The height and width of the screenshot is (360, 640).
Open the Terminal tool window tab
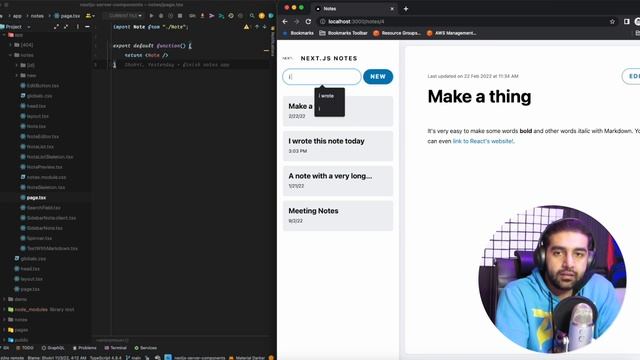[x=116, y=348]
